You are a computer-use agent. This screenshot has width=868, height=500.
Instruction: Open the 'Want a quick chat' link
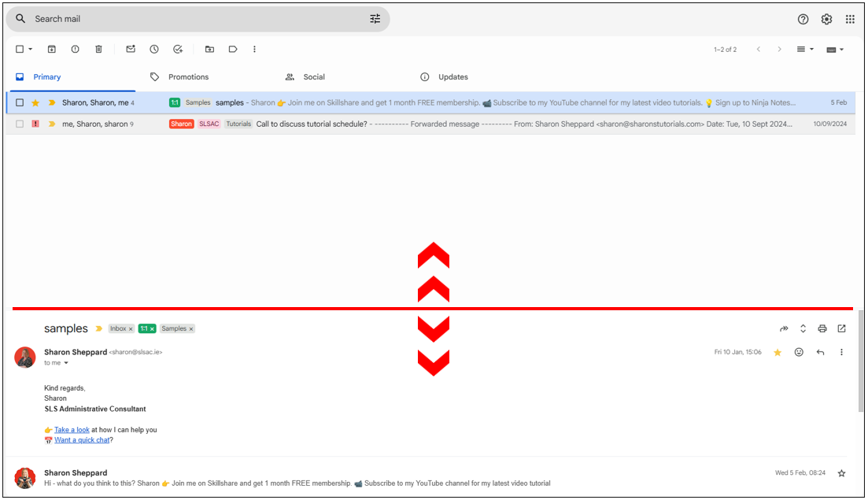[x=82, y=440]
